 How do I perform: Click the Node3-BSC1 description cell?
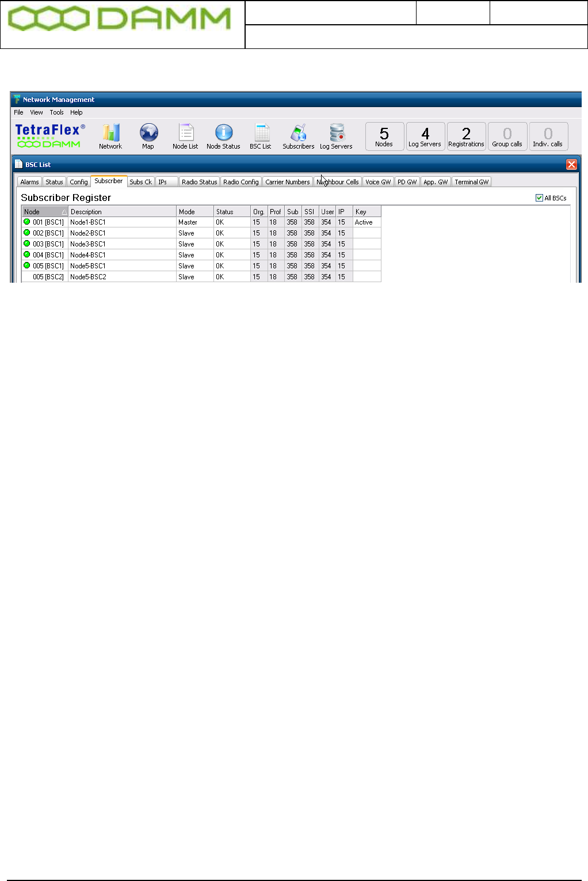122,244
